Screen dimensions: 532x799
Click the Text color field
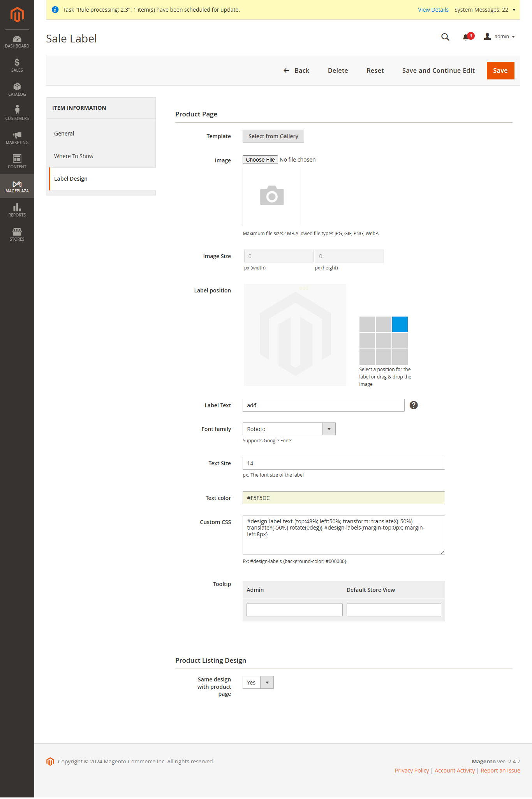click(x=344, y=498)
